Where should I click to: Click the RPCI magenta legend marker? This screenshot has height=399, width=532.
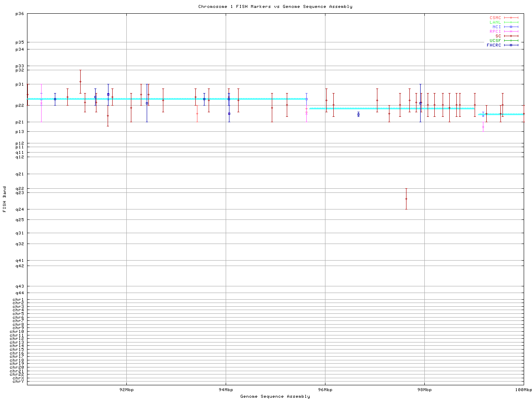point(511,32)
